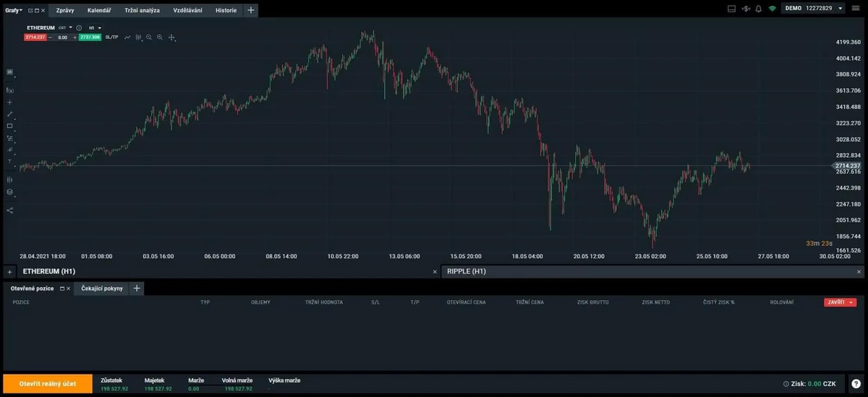Sort by ZISK NETTO column header
This screenshot has height=397, width=868.
pos(657,302)
